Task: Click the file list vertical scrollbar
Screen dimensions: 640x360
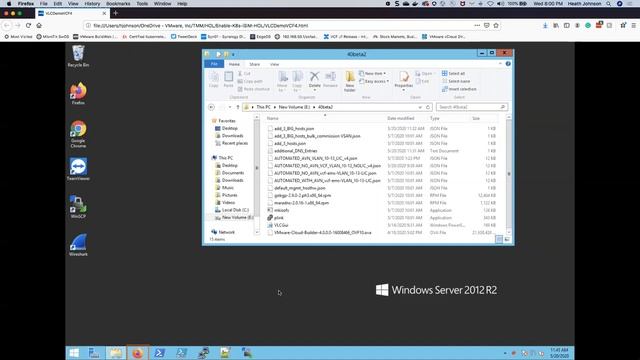Action: pos(509,174)
